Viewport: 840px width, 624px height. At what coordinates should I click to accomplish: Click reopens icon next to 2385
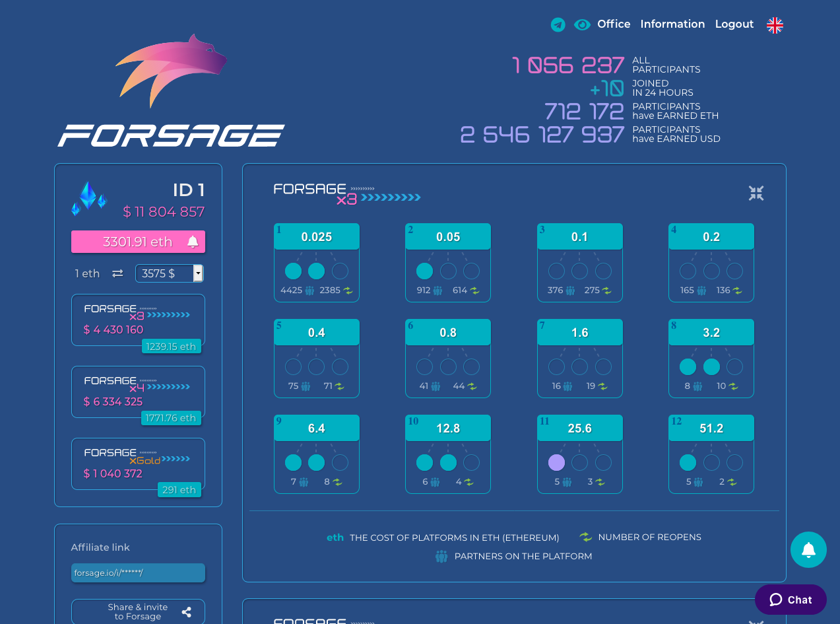pos(348,291)
